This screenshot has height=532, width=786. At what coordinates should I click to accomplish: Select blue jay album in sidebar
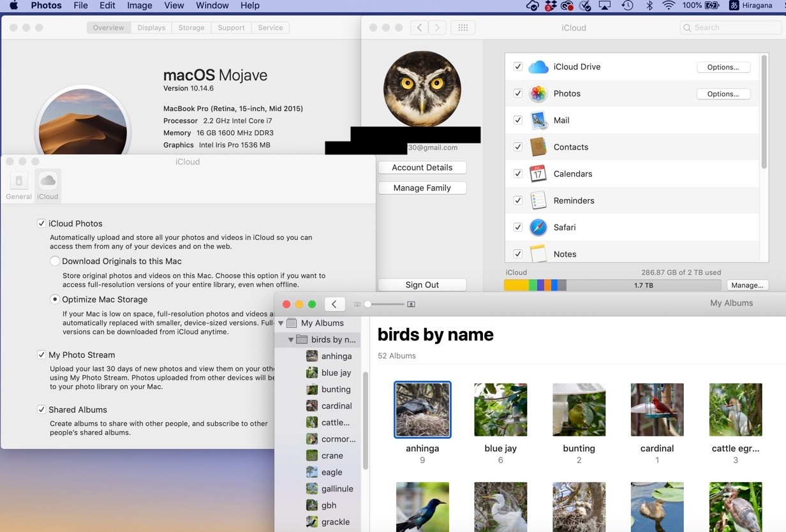click(328, 373)
